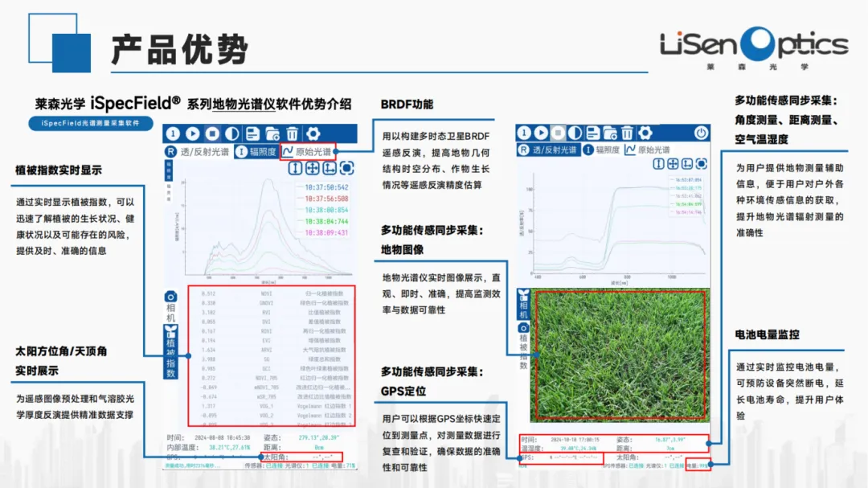Save spectrum data icon in left window
Screen dimensions: 868x488
[x=252, y=133]
